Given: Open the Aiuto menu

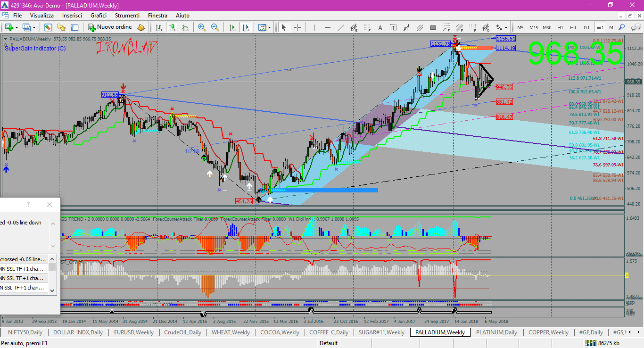Looking at the screenshot, I should [182, 16].
